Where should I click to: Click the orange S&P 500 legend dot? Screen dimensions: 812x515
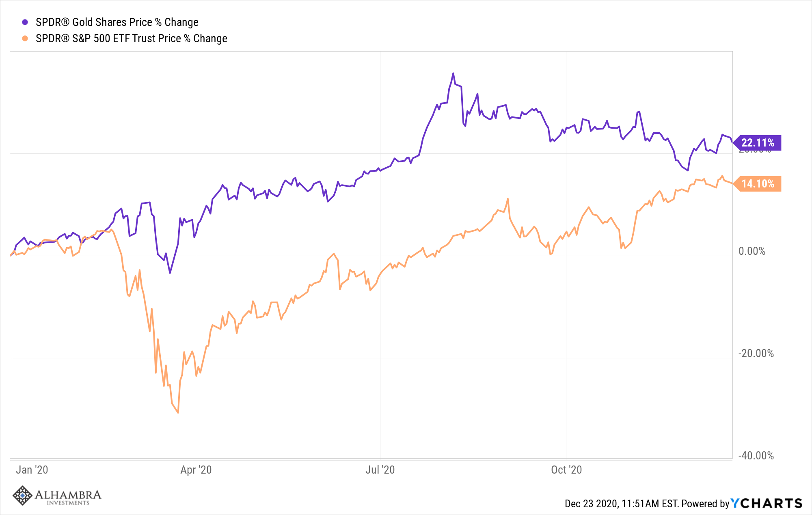tap(25, 39)
